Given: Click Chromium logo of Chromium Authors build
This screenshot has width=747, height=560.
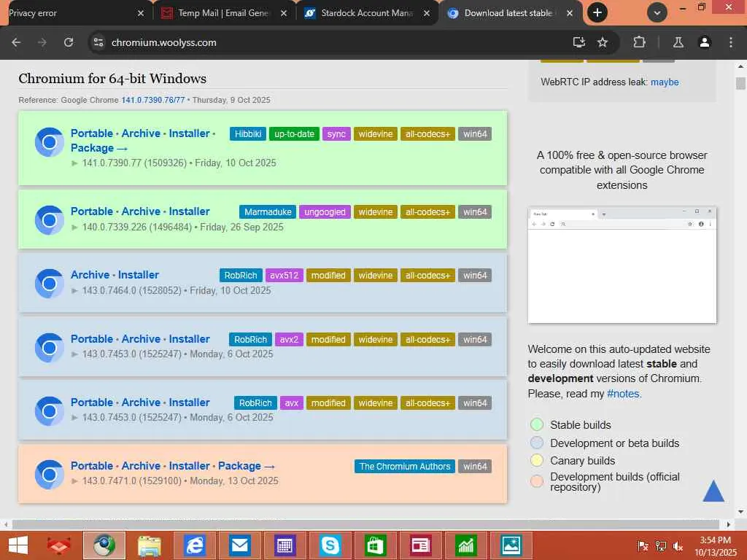Looking at the screenshot, I should pos(49,474).
